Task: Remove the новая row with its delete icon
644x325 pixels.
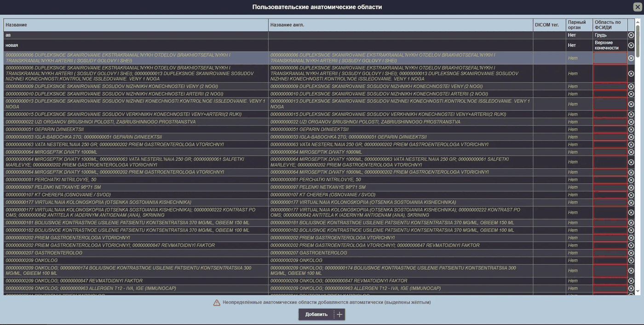Action: pyautogui.click(x=631, y=45)
